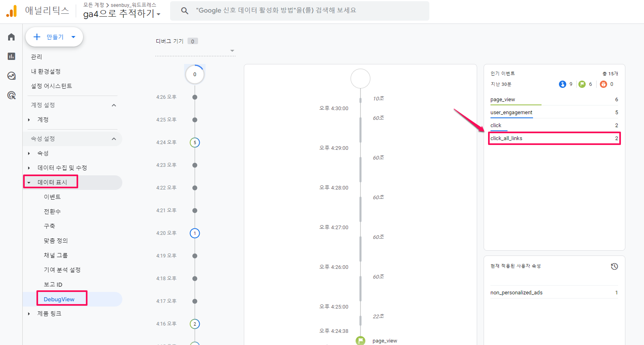Open the click_all_links event row

pos(554,138)
